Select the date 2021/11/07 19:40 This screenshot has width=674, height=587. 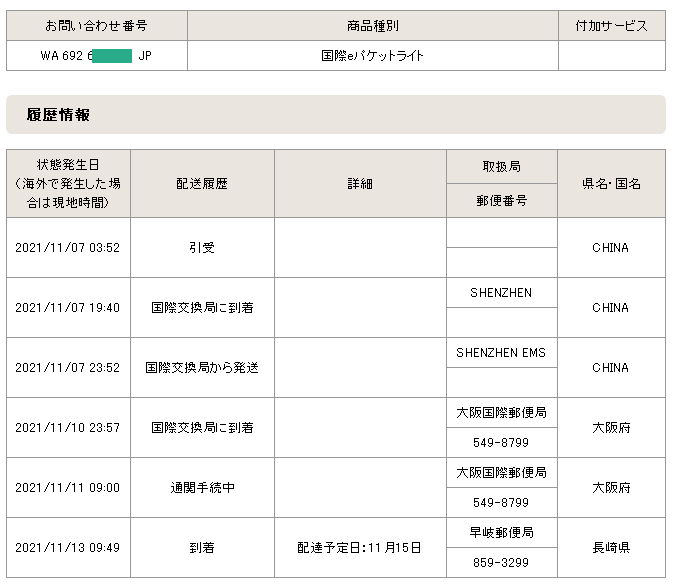point(67,308)
